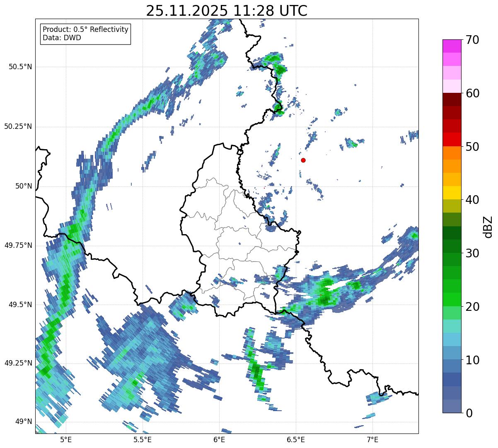Click the bright red colorbar segment below 50
Image resolution: width=498 pixels, height=448 pixels.
pos(452,139)
